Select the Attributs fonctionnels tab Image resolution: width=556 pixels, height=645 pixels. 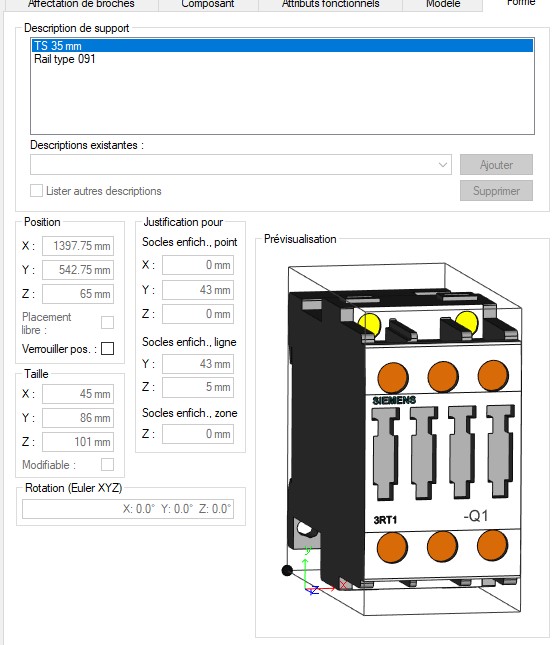coord(330,4)
